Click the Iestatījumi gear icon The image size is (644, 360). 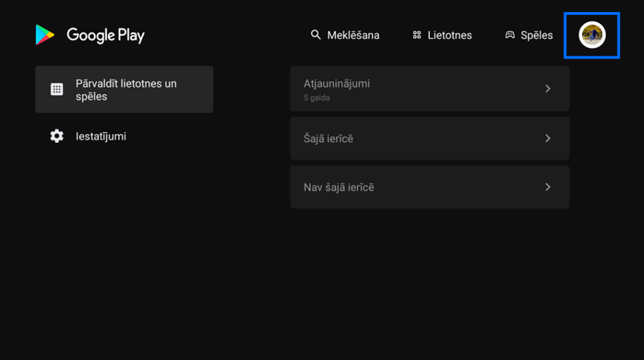(57, 136)
